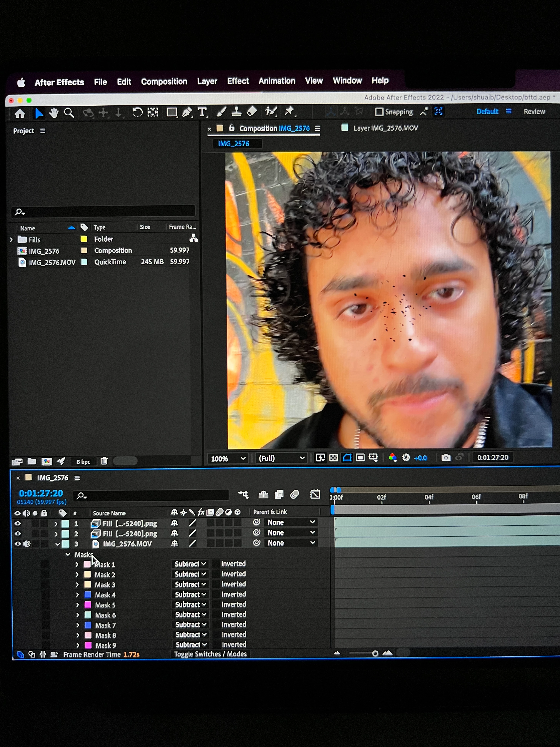The height and width of the screenshot is (747, 560).
Task: Choose the Zoom magnifier tool
Action: tap(69, 113)
